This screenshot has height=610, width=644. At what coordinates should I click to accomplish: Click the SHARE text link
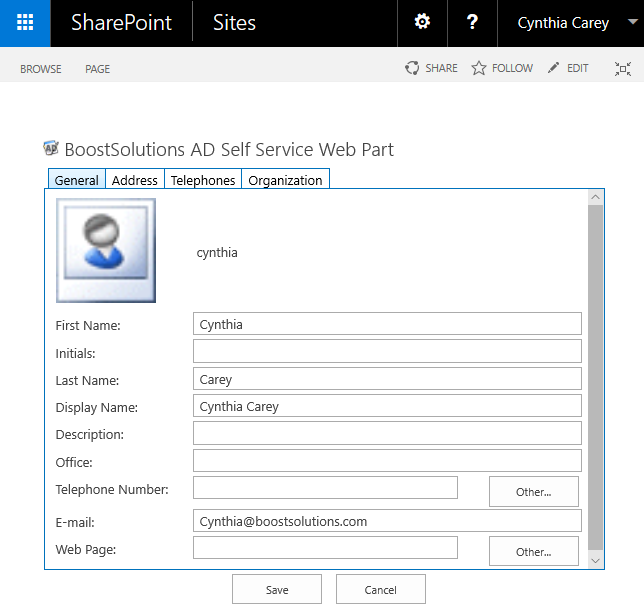pyautogui.click(x=441, y=68)
